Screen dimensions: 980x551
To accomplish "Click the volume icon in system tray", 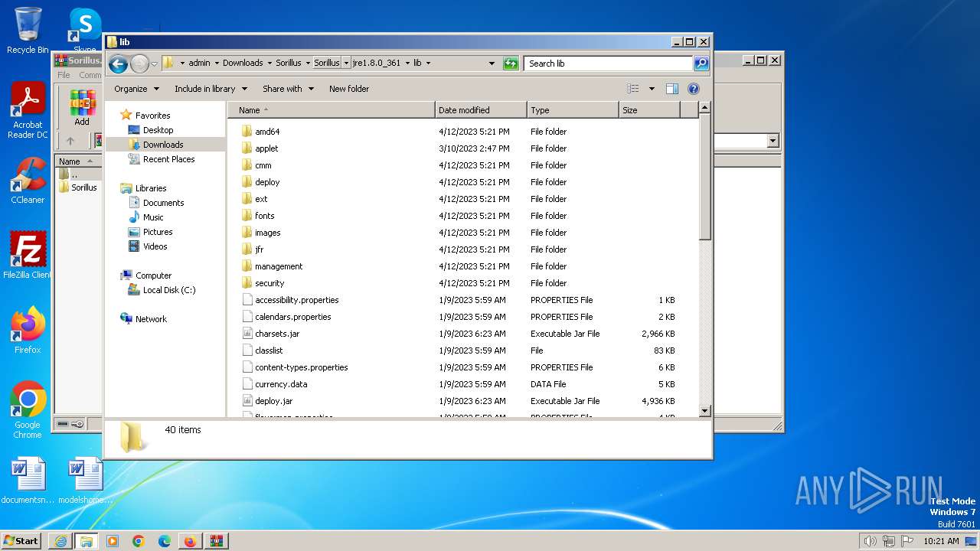I will 870,541.
